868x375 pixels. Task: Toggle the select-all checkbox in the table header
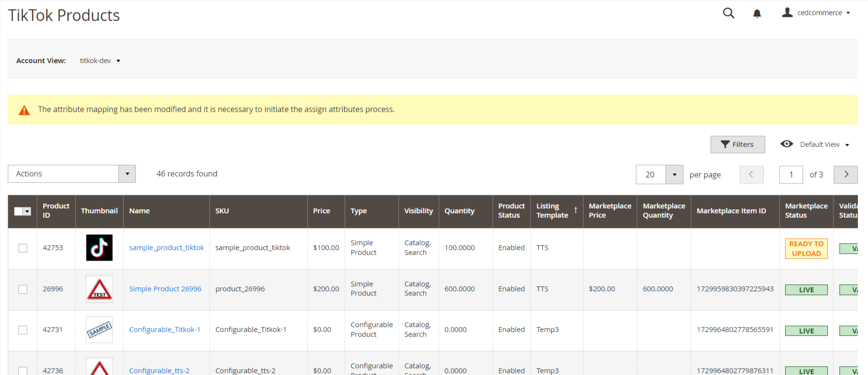click(18, 211)
